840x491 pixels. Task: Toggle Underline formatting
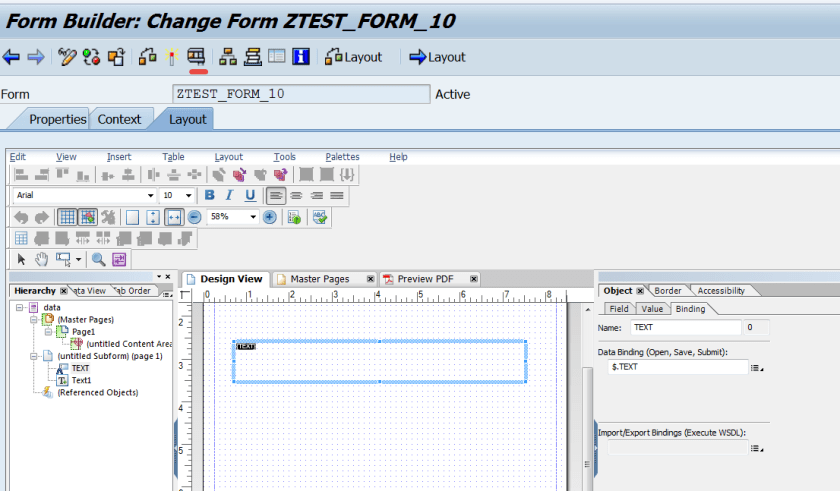250,195
